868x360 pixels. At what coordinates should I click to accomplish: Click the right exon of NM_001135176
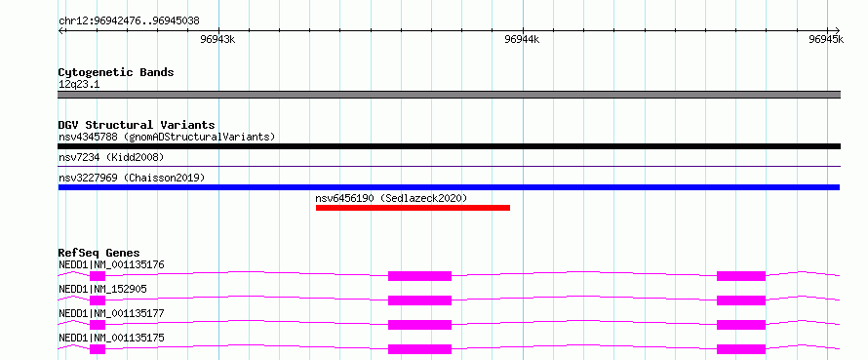pos(741,276)
